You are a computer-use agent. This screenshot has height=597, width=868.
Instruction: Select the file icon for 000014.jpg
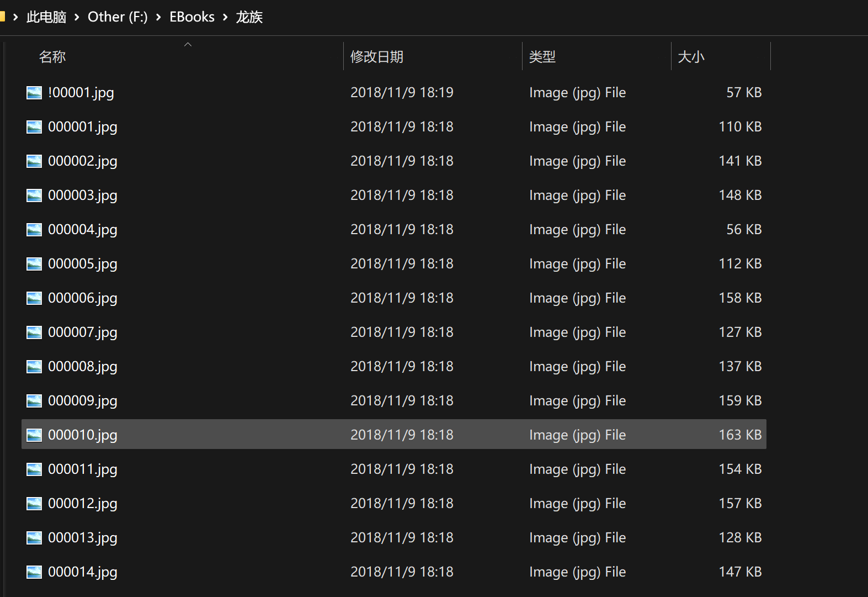(x=34, y=572)
